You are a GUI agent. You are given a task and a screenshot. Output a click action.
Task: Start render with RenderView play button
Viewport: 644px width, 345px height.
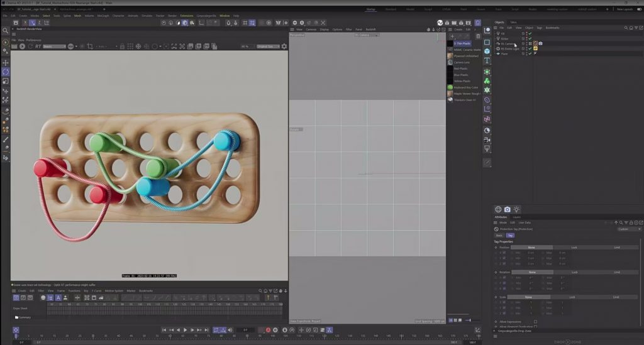[22, 47]
